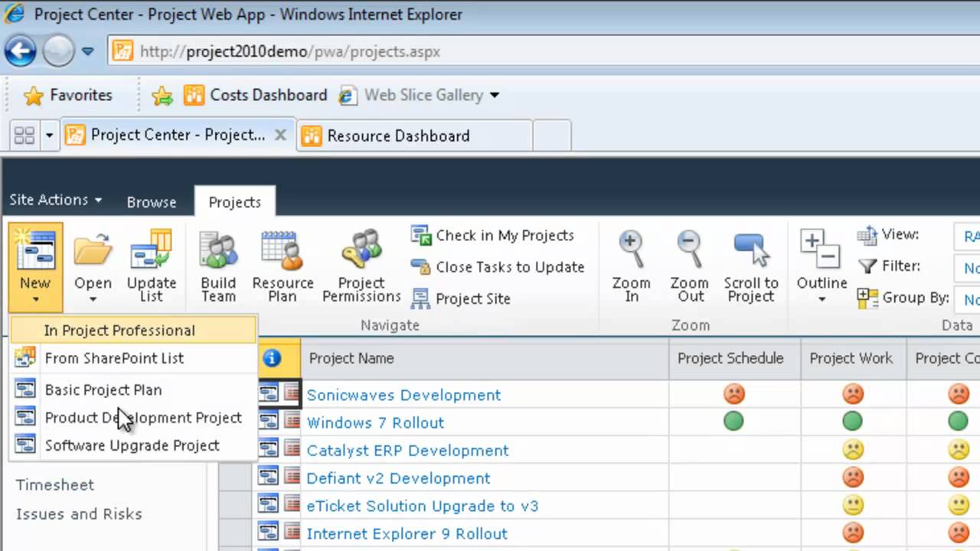
Task: Click Windows 7 Rollout green Schedule indicator
Action: coord(733,421)
